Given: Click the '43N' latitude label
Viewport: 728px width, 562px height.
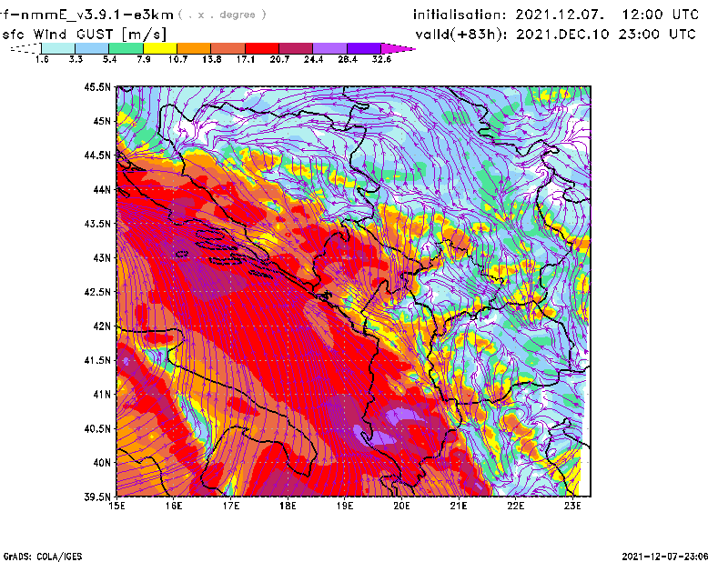Looking at the screenshot, I should 102,257.
